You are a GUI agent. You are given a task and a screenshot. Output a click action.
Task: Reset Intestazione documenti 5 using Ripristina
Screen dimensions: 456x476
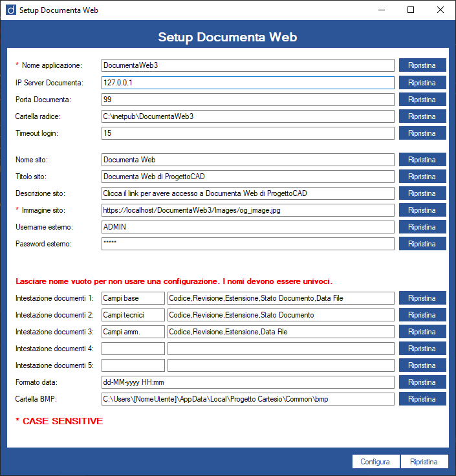coord(422,365)
